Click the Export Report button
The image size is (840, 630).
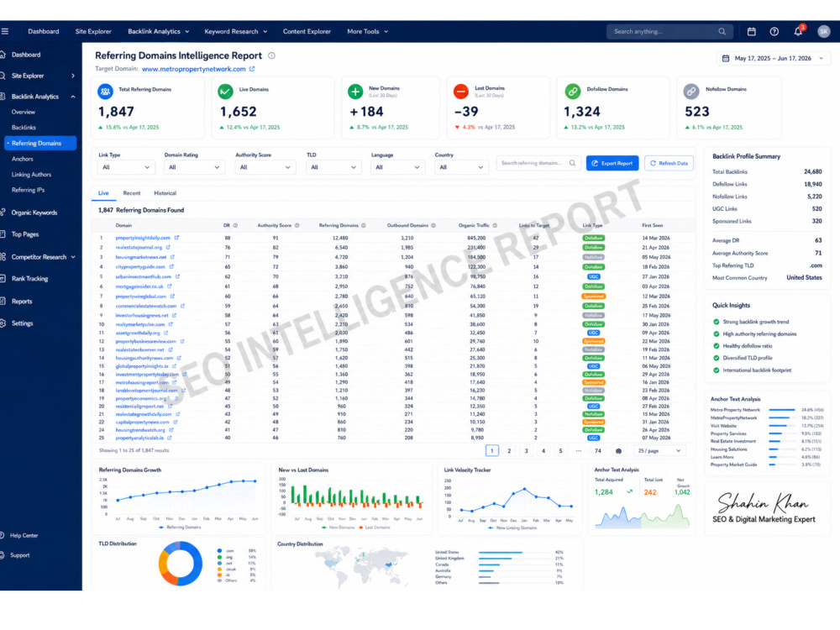(612, 164)
